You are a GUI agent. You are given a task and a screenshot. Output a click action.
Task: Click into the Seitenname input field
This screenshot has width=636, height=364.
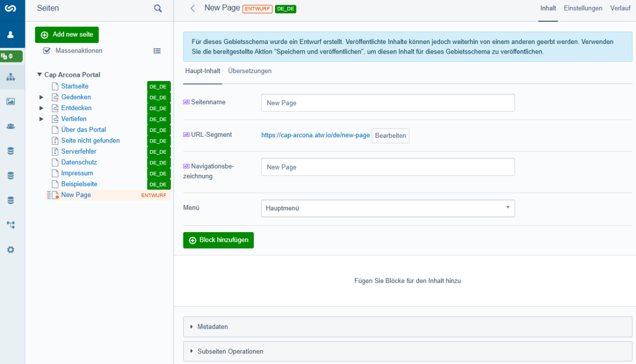(388, 103)
